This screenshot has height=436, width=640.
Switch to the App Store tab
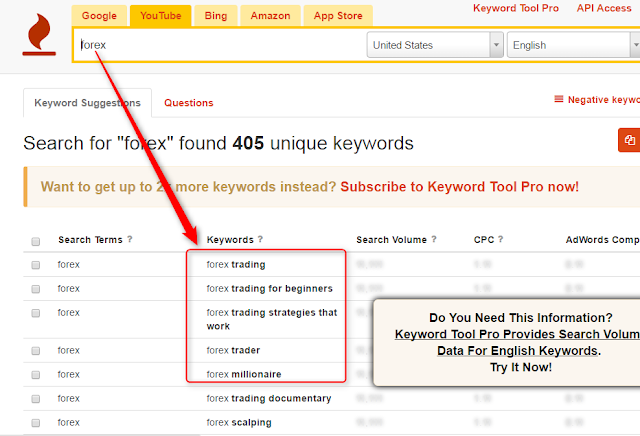coord(338,16)
